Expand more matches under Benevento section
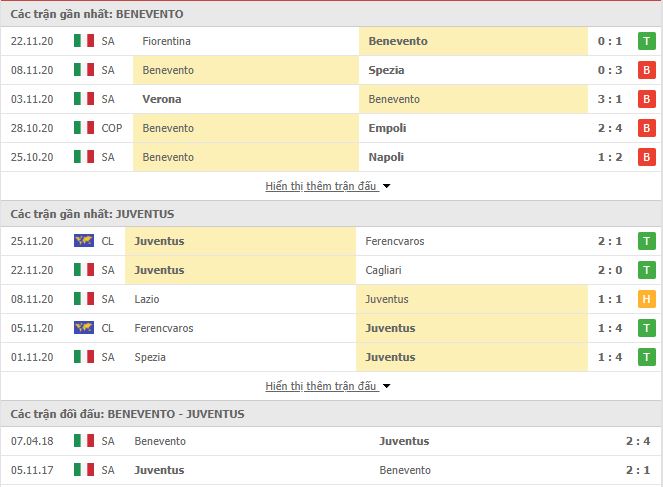 328,186
